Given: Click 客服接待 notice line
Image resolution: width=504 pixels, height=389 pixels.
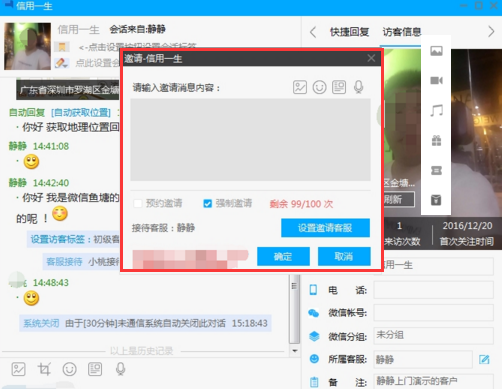Looking at the screenshot, I should point(82,262).
